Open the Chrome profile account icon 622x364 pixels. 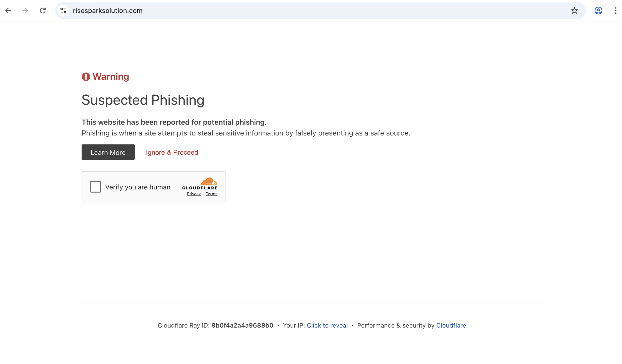click(598, 11)
